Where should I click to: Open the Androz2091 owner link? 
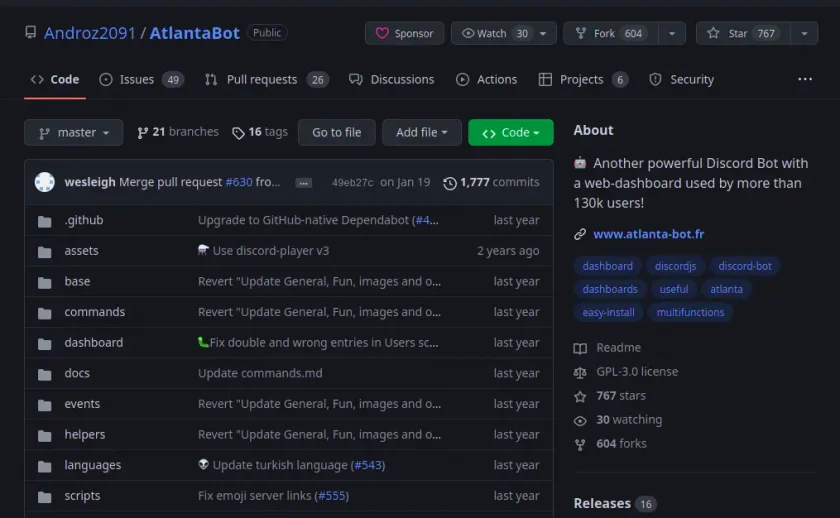[89, 33]
